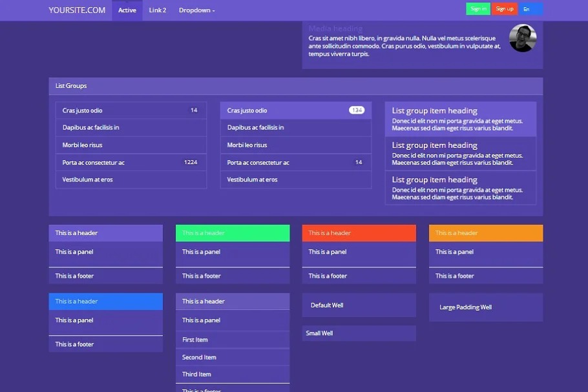Select the Active navbar tab
588x392 pixels.
coord(127,10)
